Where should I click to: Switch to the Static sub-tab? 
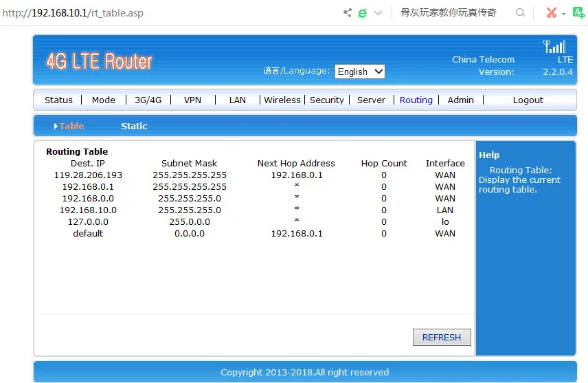point(134,126)
